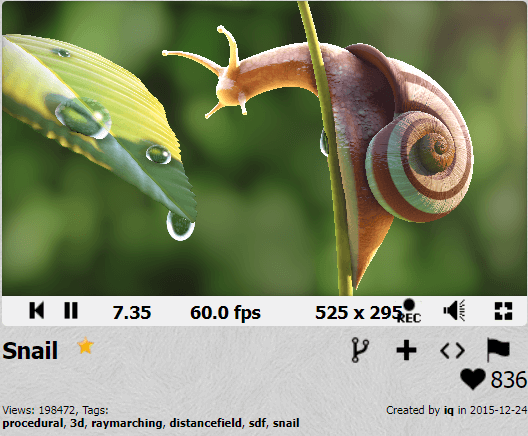Click the gold star next to Snail

(86, 346)
